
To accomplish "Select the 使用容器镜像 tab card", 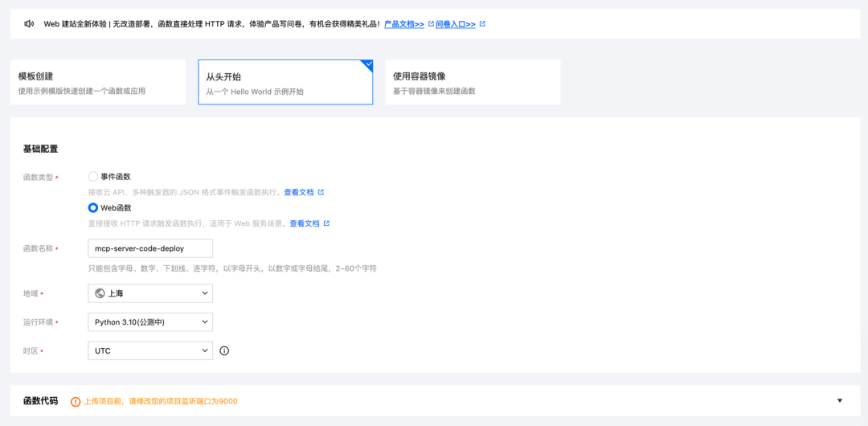I will 473,82.
